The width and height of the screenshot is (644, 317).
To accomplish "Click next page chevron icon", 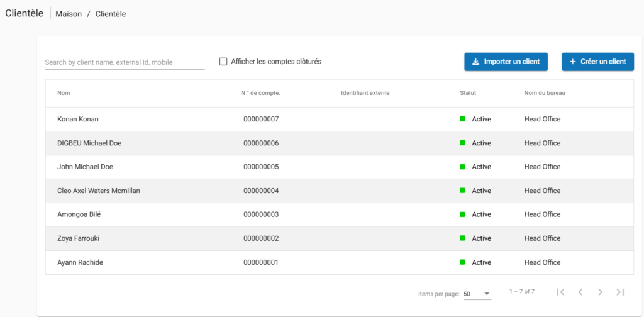I will (600, 292).
